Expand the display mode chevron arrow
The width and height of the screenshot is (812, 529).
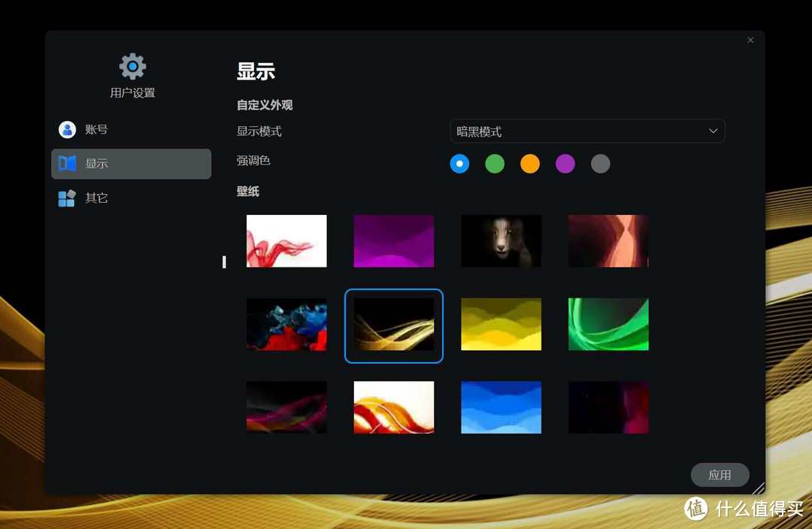[x=713, y=131]
